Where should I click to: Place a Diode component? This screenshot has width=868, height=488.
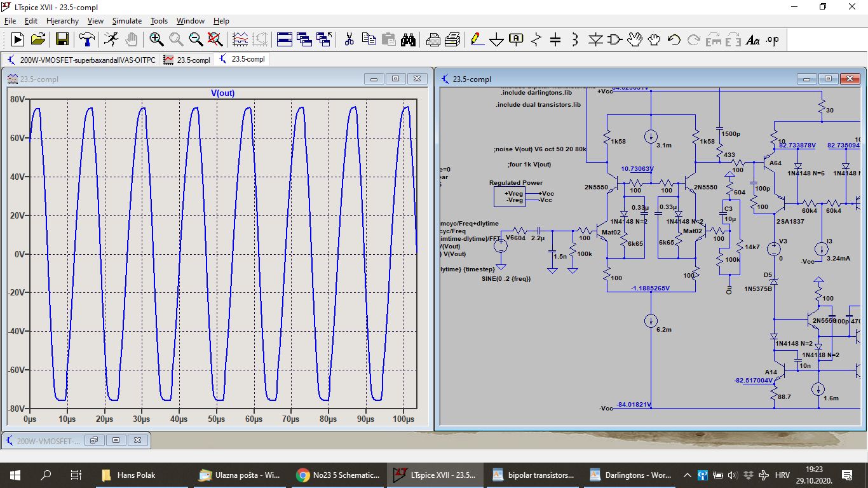[595, 39]
